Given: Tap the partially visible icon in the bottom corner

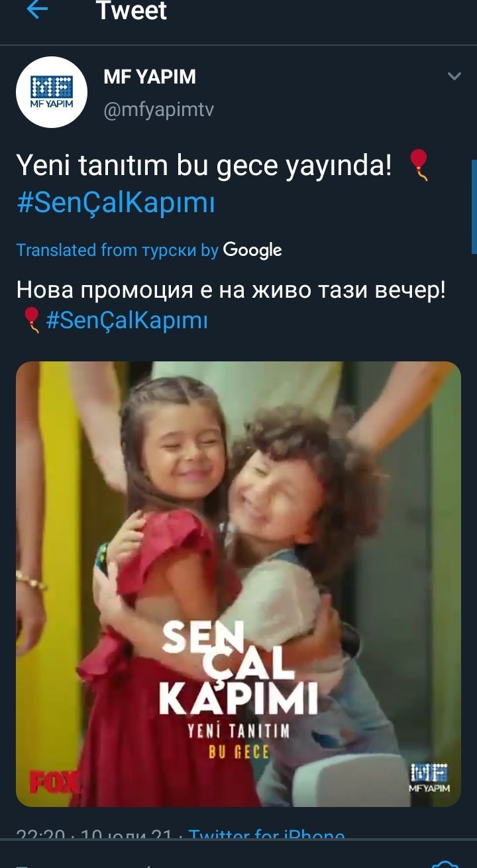Looking at the screenshot, I should coord(445,864).
